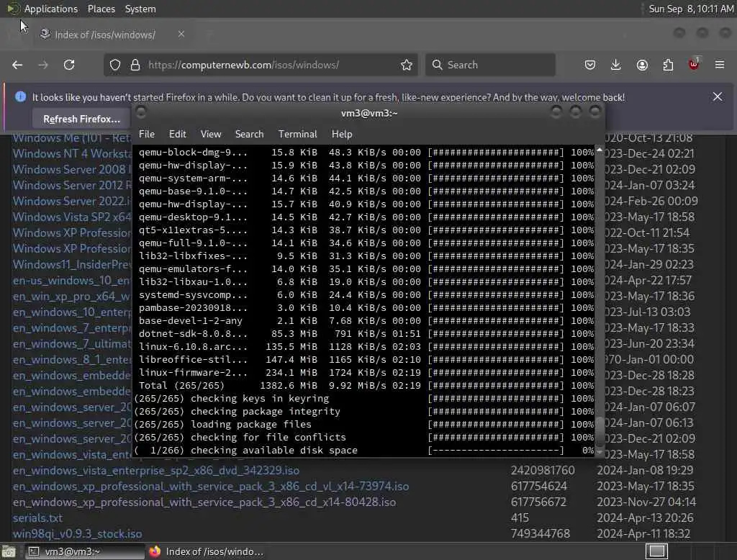
Task: Open Windows Server 2008 link
Action: tap(73, 169)
